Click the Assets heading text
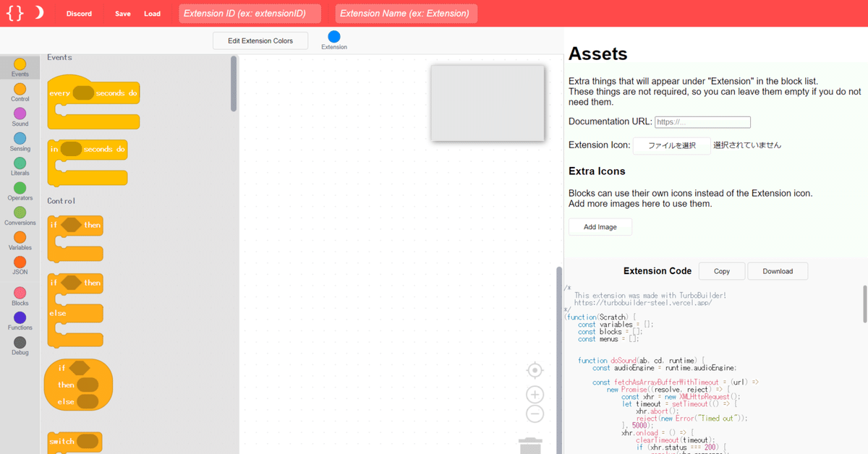The image size is (868, 454). click(598, 53)
